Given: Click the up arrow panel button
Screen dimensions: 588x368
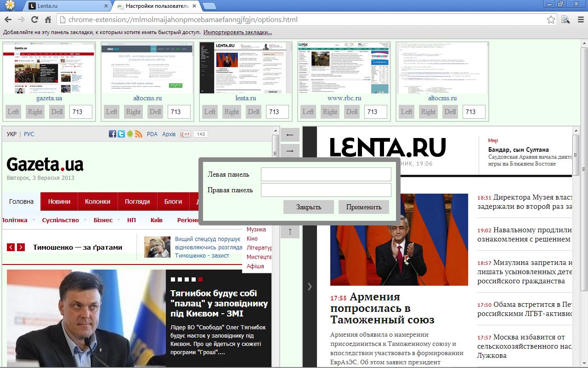Looking at the screenshot, I should click(x=290, y=231).
